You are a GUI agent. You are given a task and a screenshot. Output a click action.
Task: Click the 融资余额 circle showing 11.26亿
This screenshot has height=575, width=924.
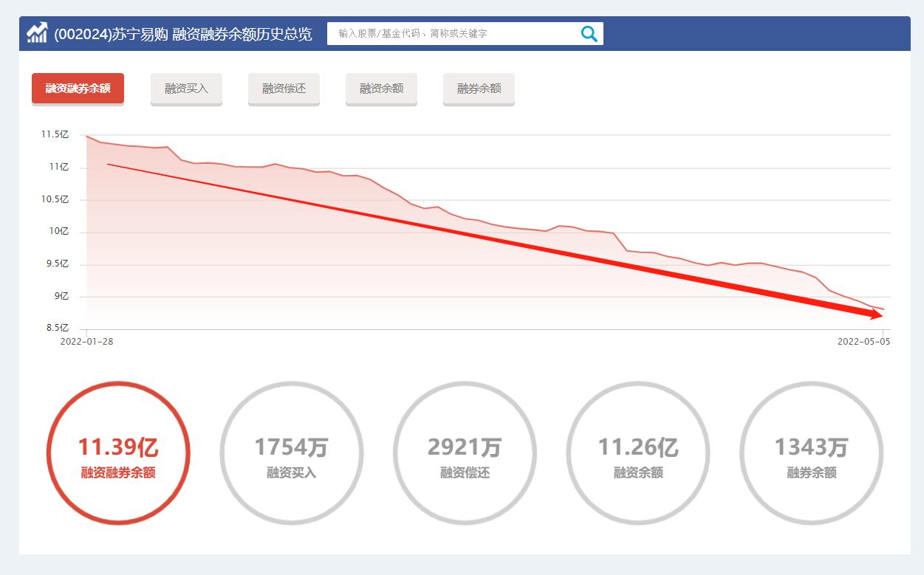click(x=637, y=453)
